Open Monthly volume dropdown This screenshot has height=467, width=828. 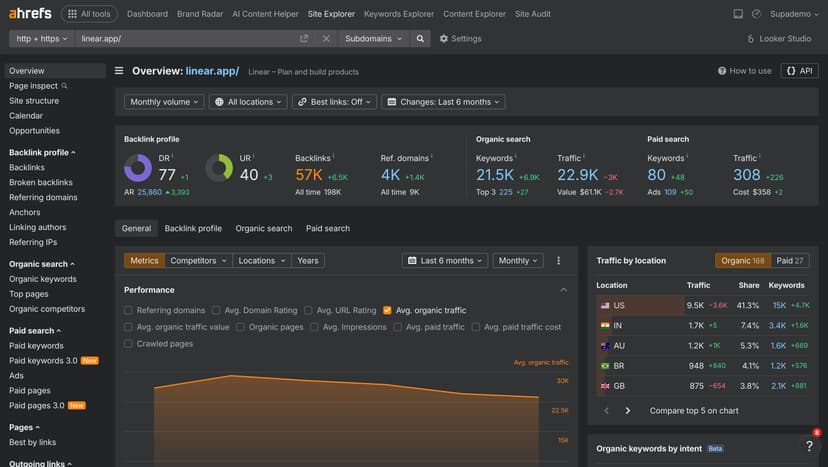164,102
